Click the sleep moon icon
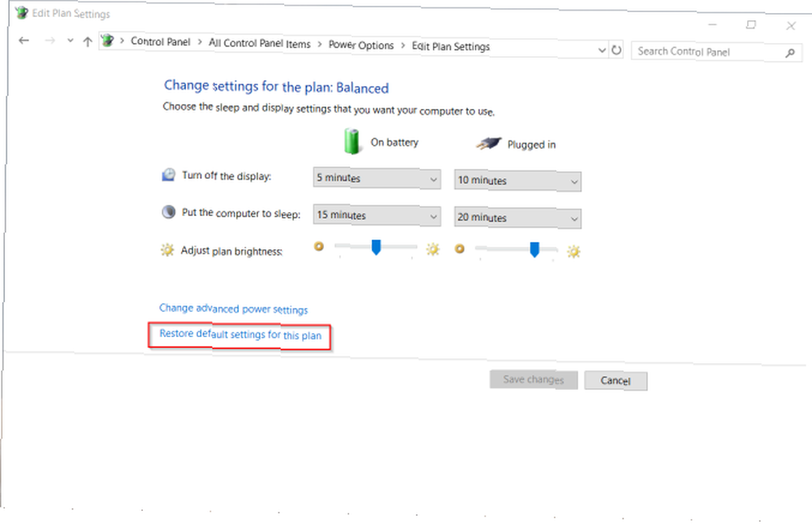This screenshot has width=812, height=524. click(168, 211)
